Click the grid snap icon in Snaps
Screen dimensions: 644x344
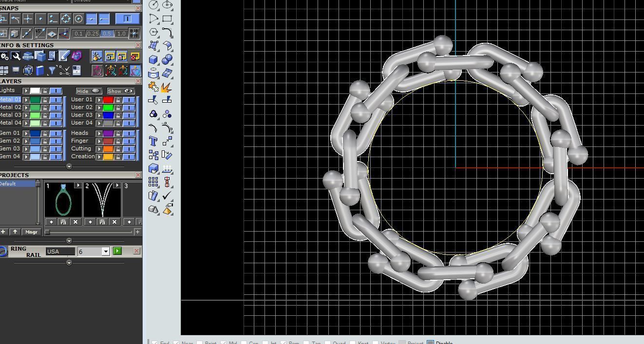133,34
